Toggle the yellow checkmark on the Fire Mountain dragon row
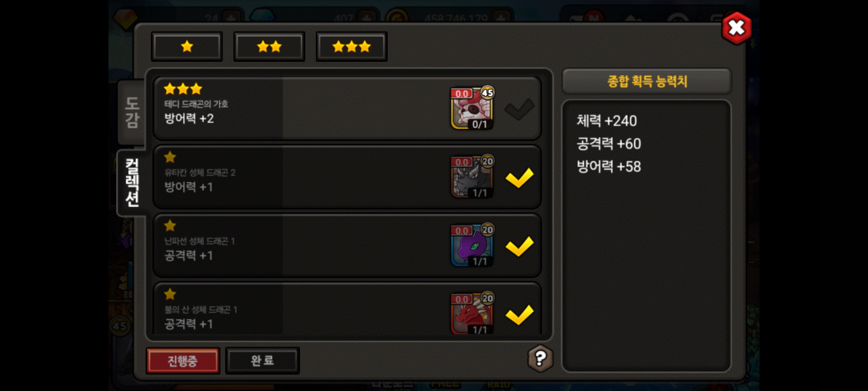 pos(519,315)
